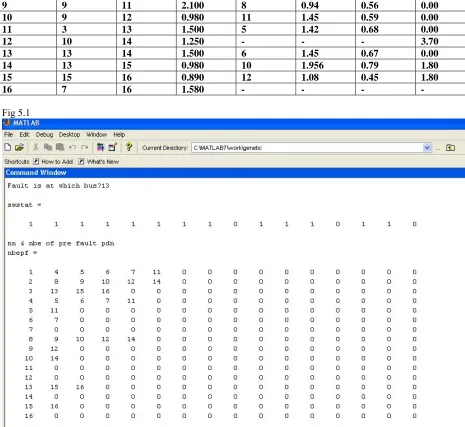
Task: Expand the Current Directory dropdown arrow
Action: click(427, 148)
